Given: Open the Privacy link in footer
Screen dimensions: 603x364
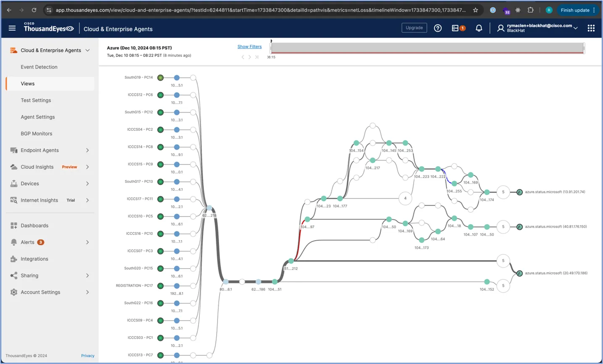Looking at the screenshot, I should pos(87,356).
